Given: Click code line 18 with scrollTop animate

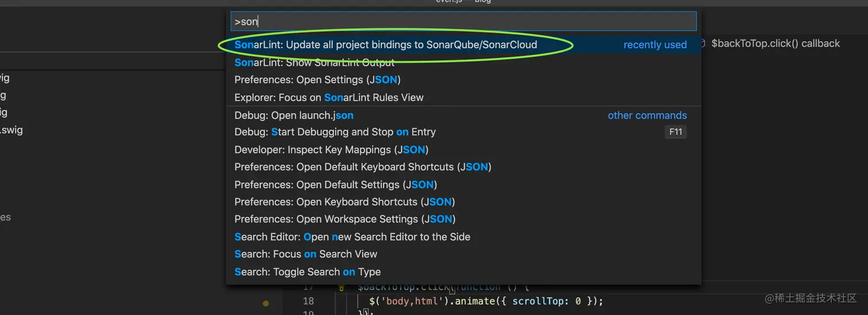Looking at the screenshot, I should coord(486,301).
